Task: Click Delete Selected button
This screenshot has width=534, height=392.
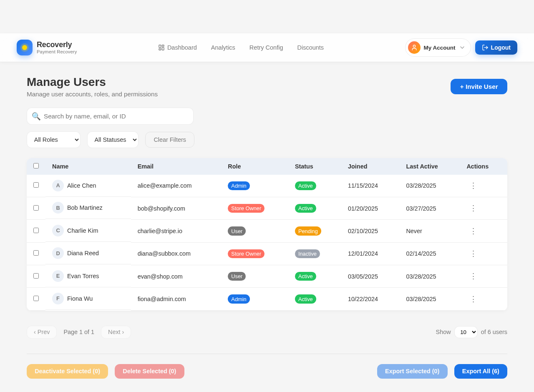Action: tap(149, 371)
